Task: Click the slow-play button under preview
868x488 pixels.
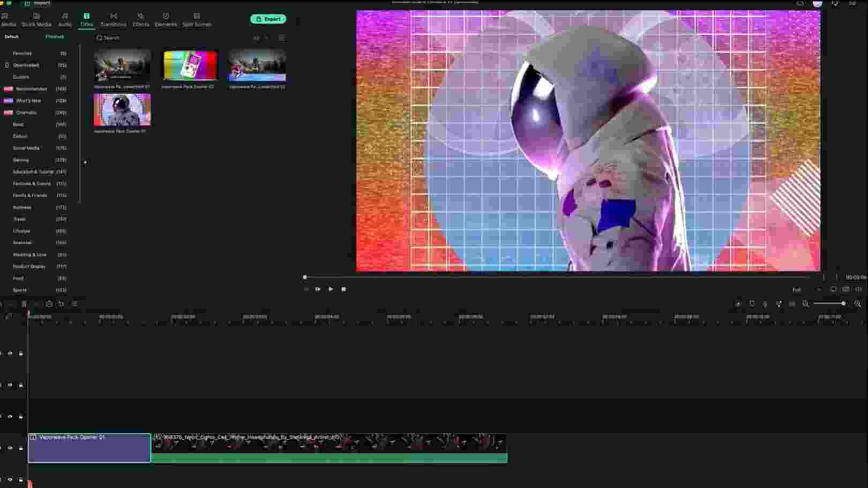Action: (x=318, y=289)
